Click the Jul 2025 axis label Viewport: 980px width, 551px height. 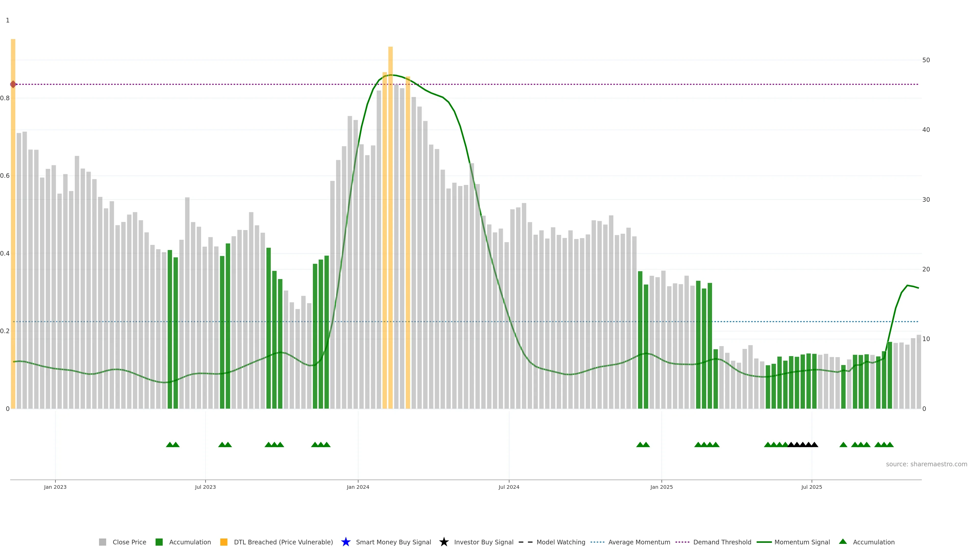click(812, 487)
